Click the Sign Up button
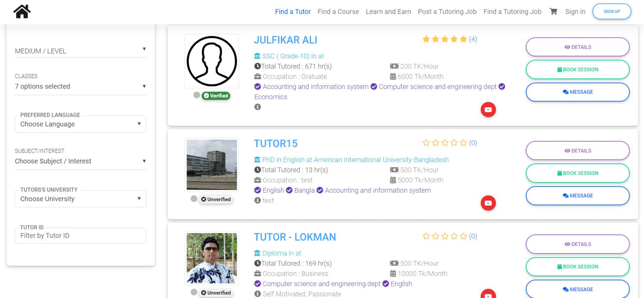Image resolution: width=644 pixels, height=298 pixels. click(611, 11)
